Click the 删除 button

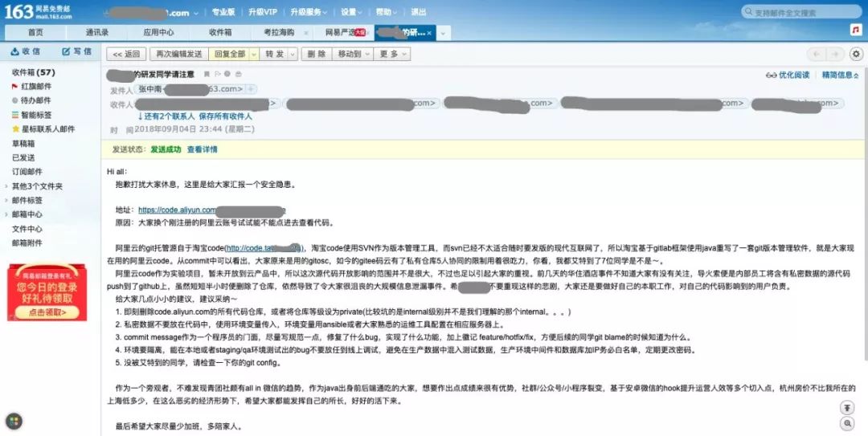point(316,55)
